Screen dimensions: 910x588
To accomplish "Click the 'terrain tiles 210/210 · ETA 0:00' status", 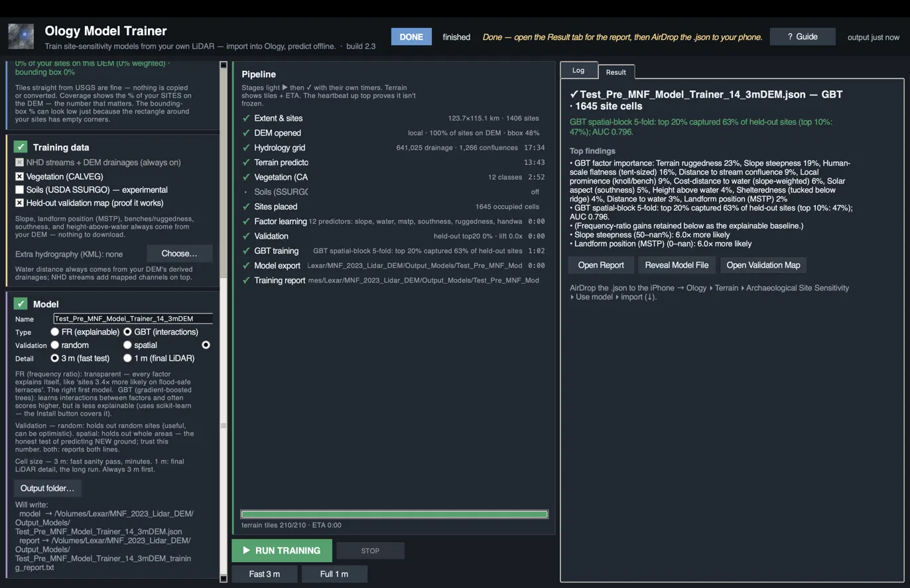I will 292,525.
